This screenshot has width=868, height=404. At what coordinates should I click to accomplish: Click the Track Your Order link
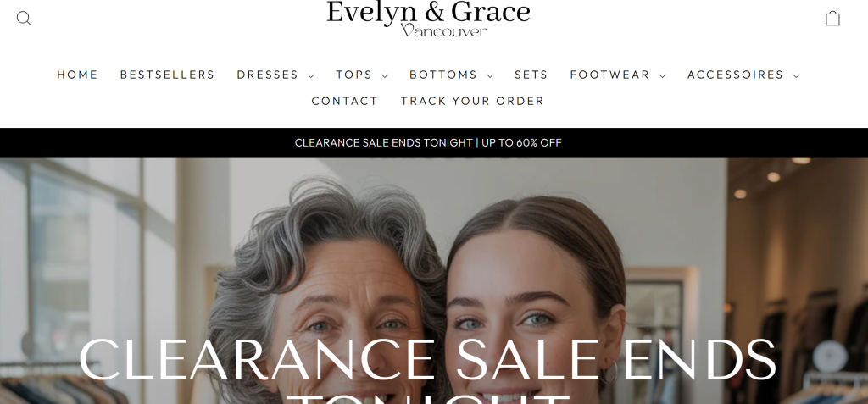[473, 102]
